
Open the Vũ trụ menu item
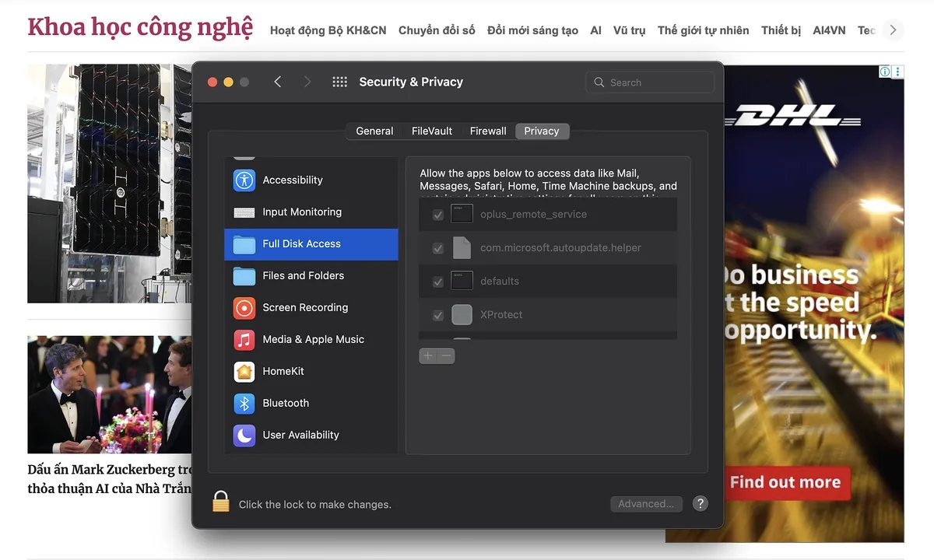(629, 30)
